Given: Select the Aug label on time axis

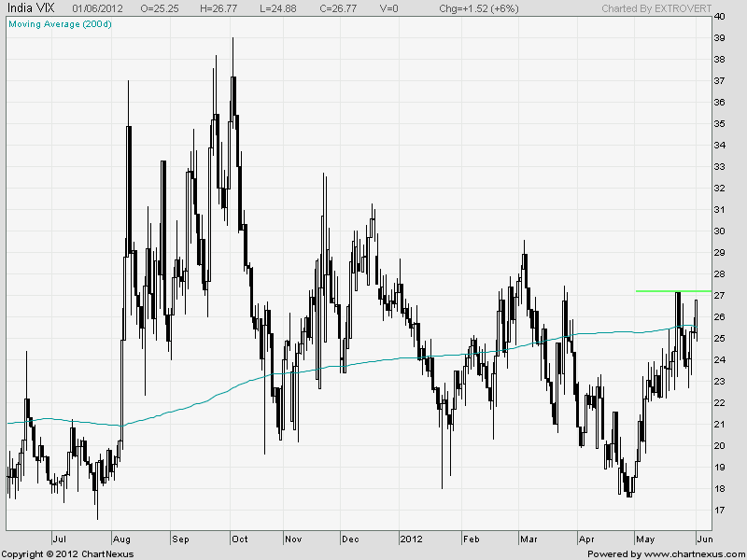Looking at the screenshot, I should click(x=122, y=539).
